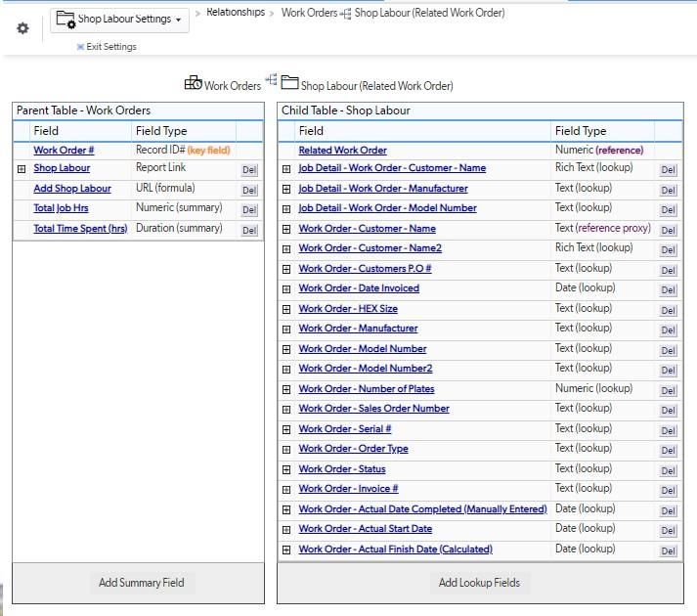Expand Work Order - Sales Order Number row
The height and width of the screenshot is (616, 697).
coord(286,409)
